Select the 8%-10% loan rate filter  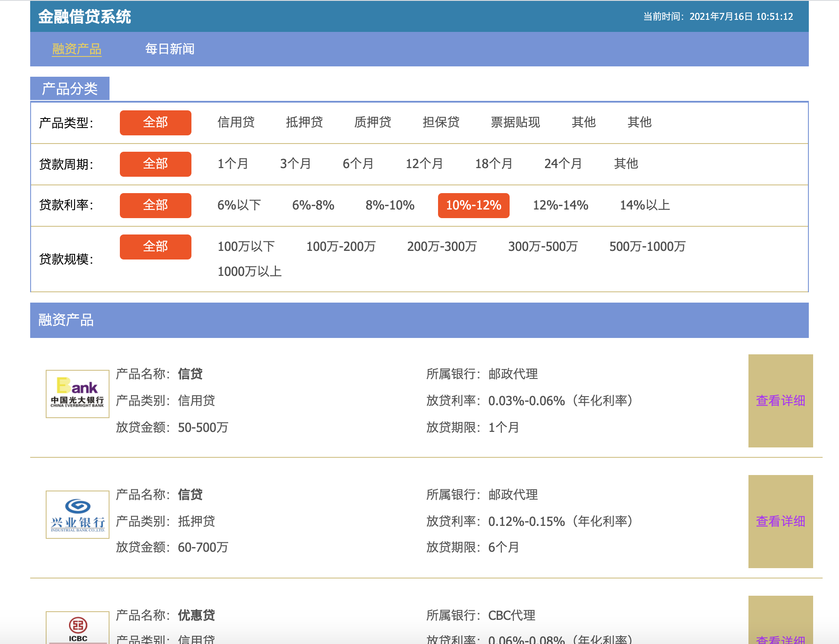tap(389, 206)
